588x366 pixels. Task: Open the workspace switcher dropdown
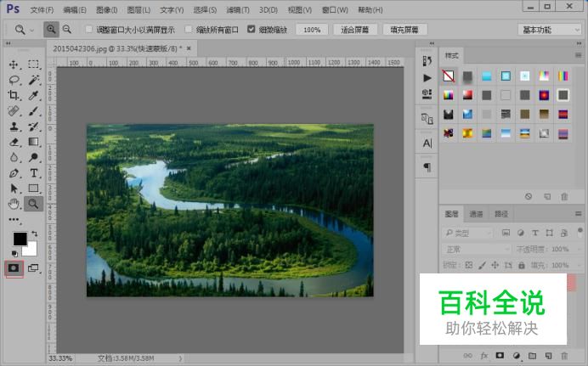pyautogui.click(x=550, y=30)
